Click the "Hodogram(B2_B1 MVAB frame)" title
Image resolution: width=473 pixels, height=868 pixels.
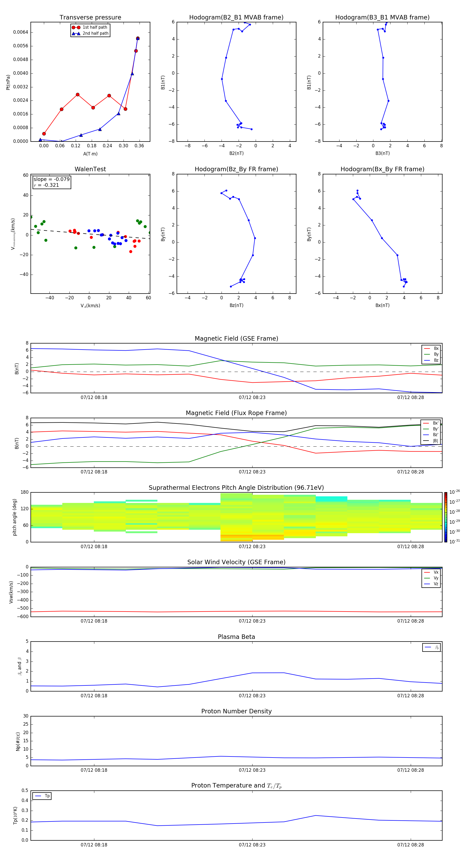(x=236, y=18)
